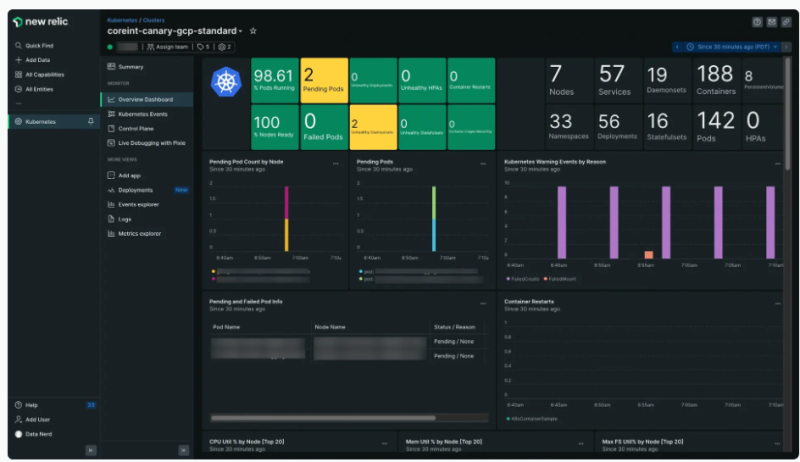This screenshot has height=462, width=800.
Task: Click the 98.61 % Pods Running tile
Action: (x=274, y=81)
